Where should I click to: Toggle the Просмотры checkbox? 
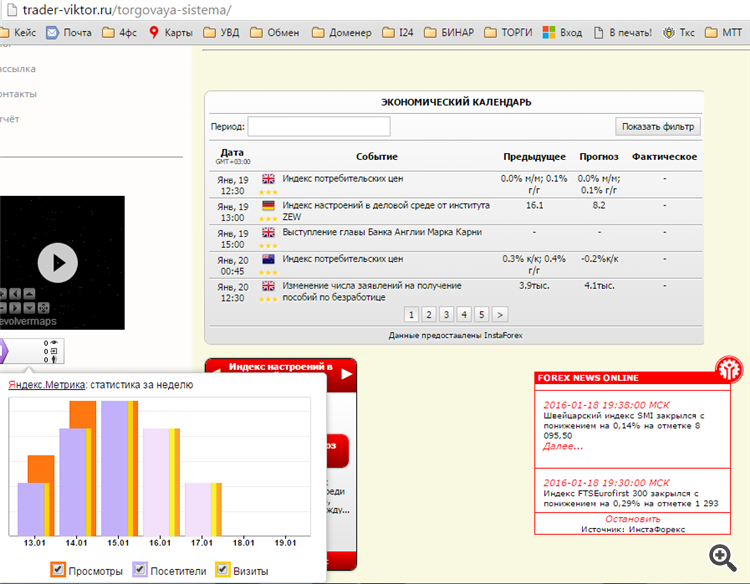pos(58,569)
